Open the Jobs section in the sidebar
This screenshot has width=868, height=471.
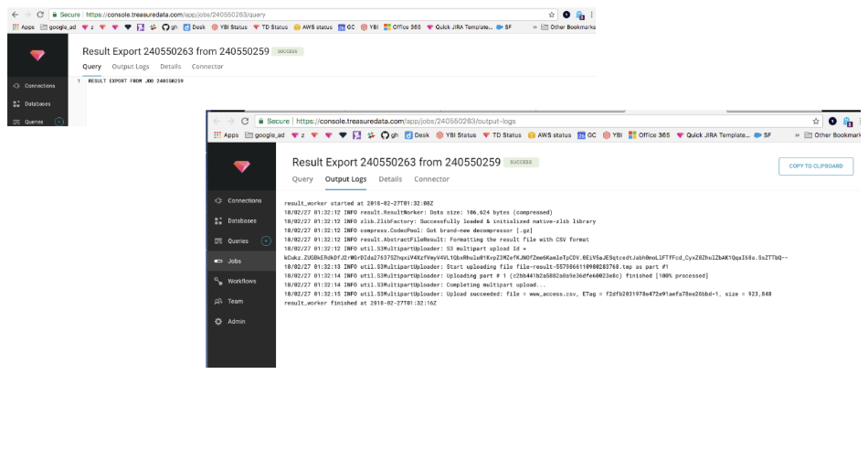pos(237,261)
